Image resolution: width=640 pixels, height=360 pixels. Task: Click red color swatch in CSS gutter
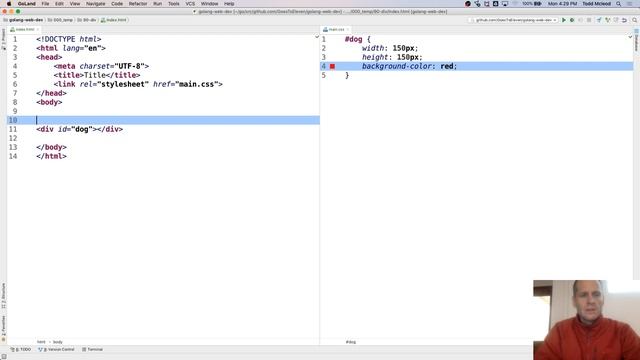coord(332,66)
